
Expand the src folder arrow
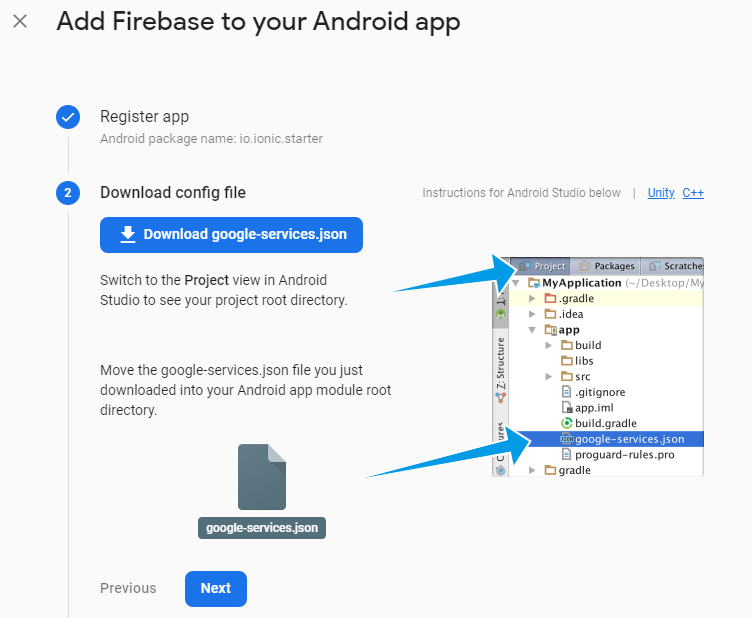tap(548, 376)
